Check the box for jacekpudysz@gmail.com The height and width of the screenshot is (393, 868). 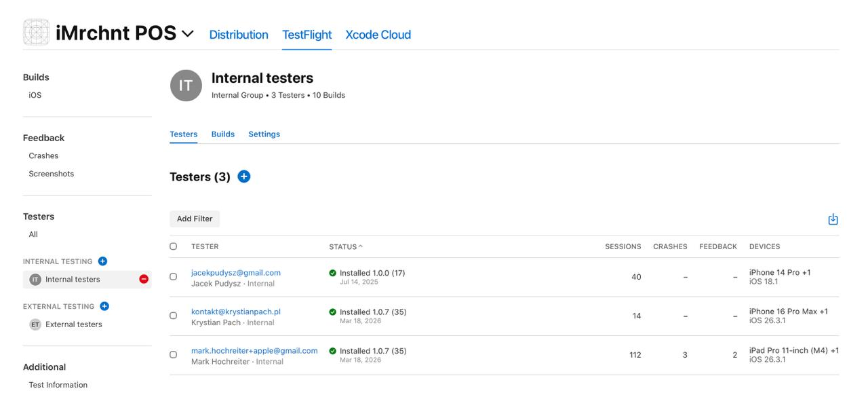pyautogui.click(x=174, y=277)
